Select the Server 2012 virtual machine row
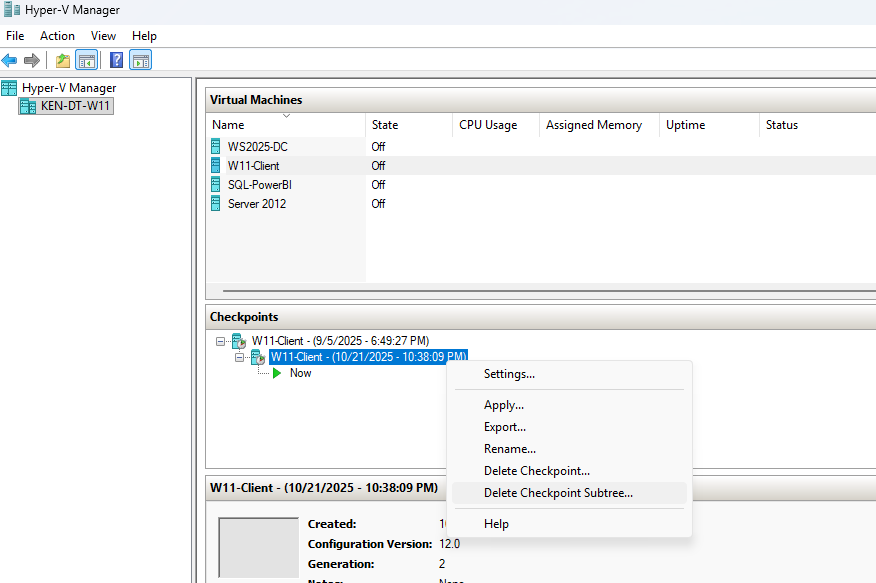Image resolution: width=876 pixels, height=583 pixels. [x=541, y=203]
